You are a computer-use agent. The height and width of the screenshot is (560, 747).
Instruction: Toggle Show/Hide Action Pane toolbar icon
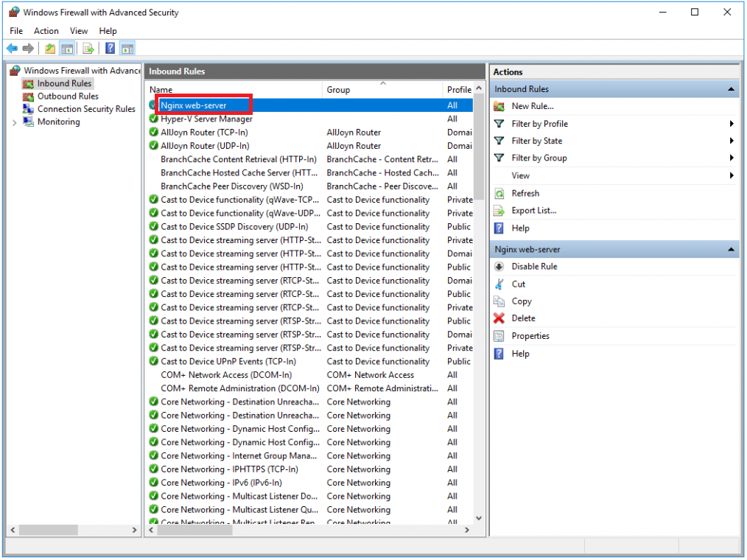(127, 48)
